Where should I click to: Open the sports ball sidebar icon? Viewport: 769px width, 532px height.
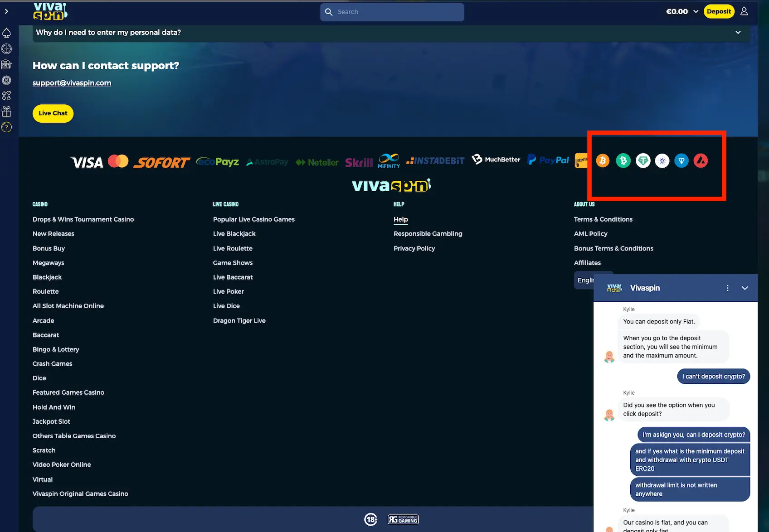click(x=6, y=80)
